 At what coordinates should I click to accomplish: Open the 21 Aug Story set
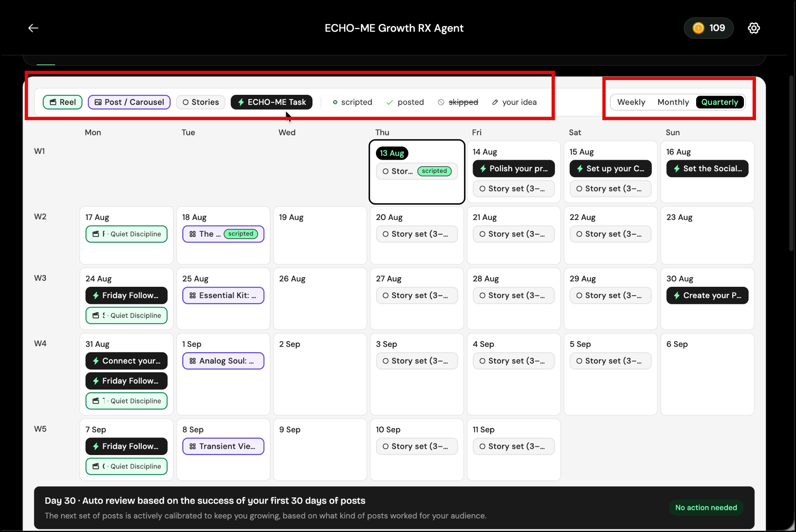tap(514, 234)
